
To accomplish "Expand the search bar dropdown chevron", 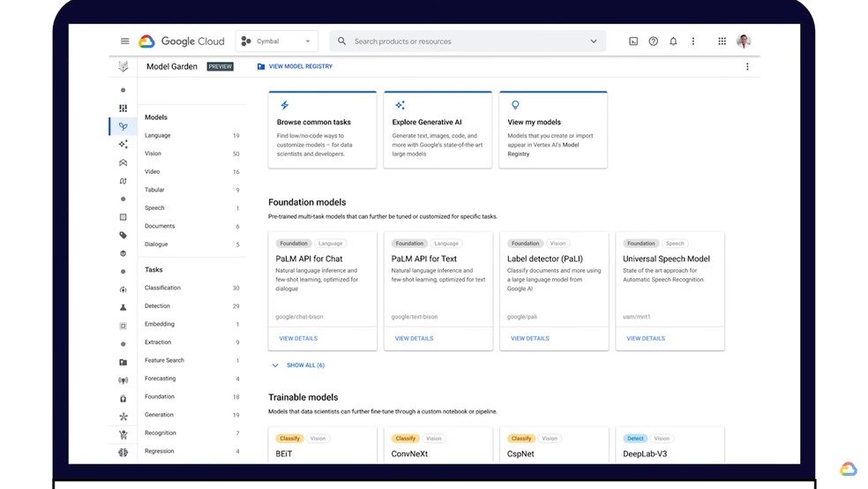I will click(594, 41).
